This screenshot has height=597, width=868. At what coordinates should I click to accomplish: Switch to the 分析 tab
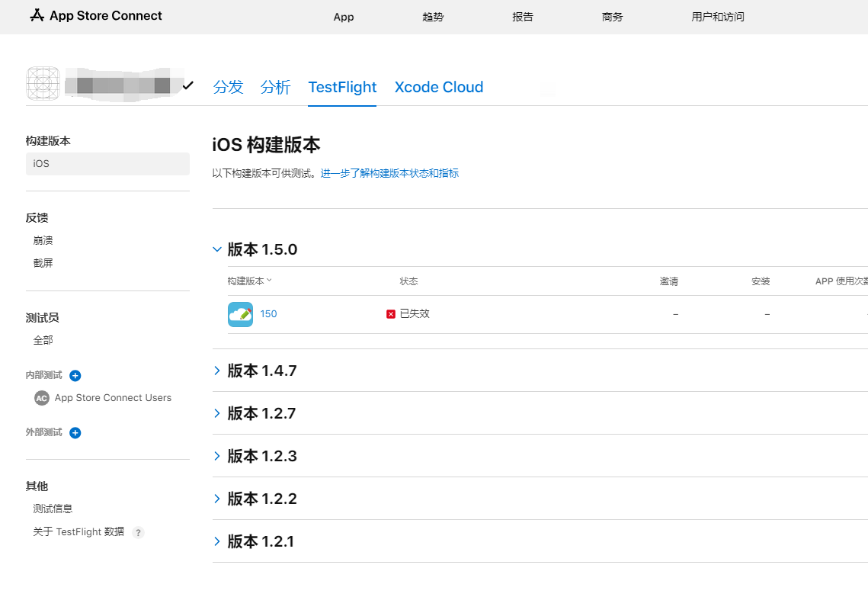point(275,87)
